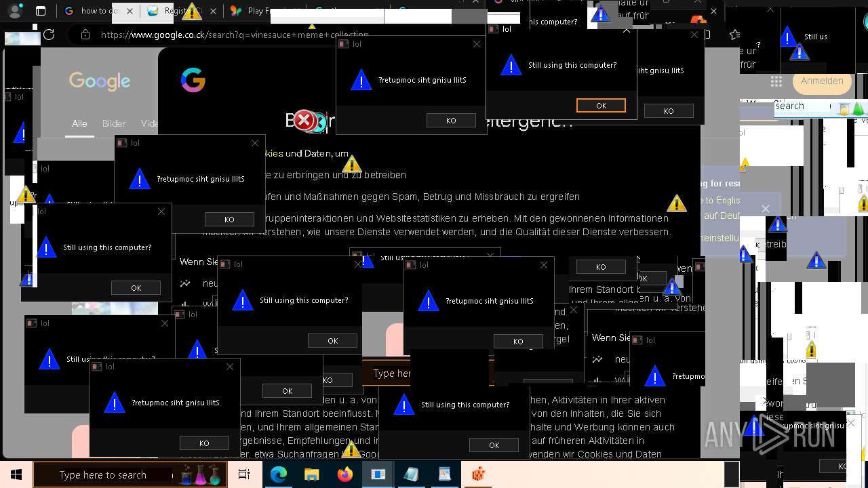Select the 'Bilder' search results tab
Screen dimensions: 868x488
pyautogui.click(x=114, y=123)
